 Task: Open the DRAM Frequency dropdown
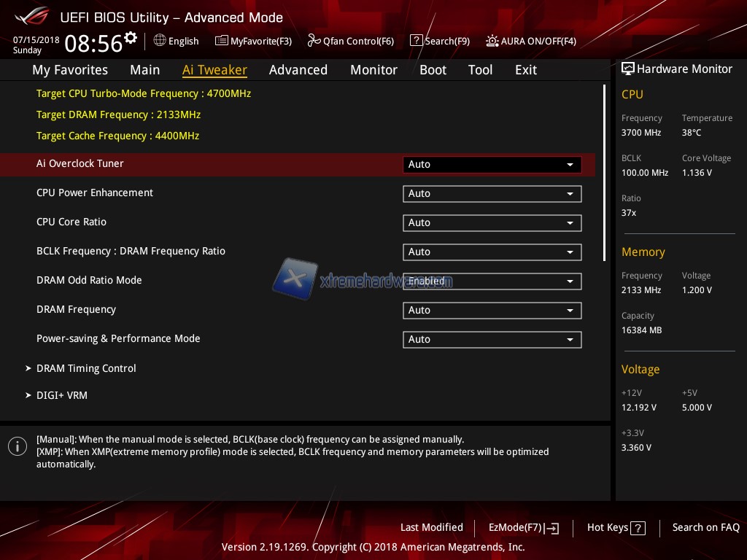click(x=492, y=311)
